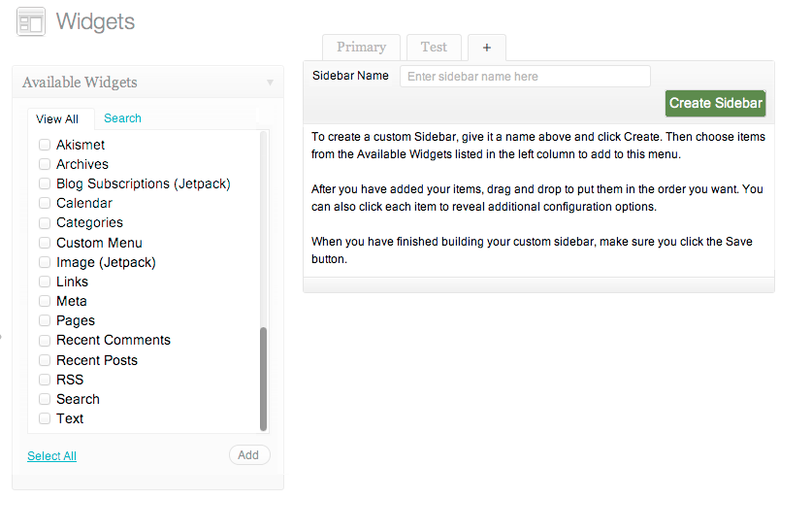Screen dimensions: 812x532
Task: Check the Akismet widget checkbox
Action: [x=45, y=145]
